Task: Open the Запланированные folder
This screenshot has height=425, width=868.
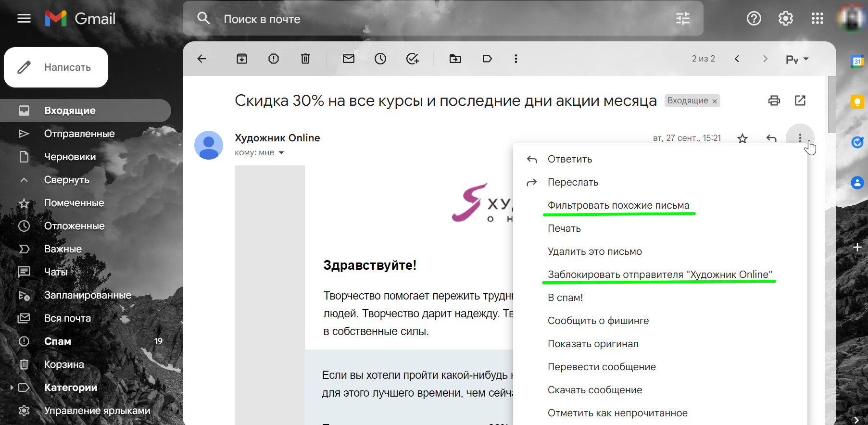Action: (x=86, y=295)
